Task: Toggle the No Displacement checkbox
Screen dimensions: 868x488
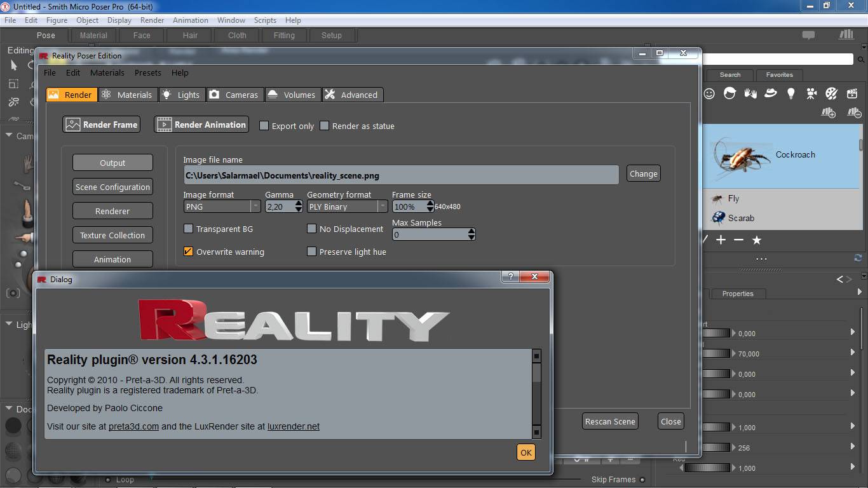Action: coord(311,229)
